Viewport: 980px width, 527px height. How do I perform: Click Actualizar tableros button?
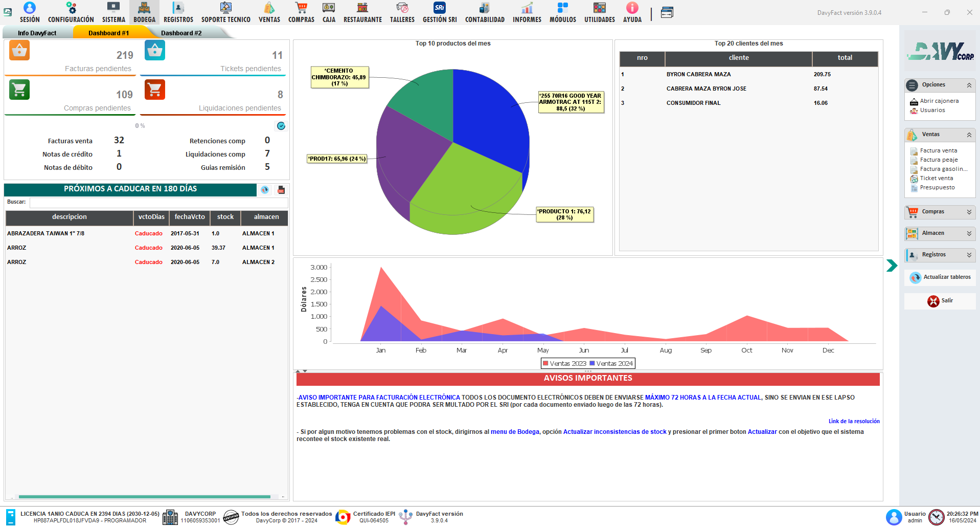click(940, 277)
